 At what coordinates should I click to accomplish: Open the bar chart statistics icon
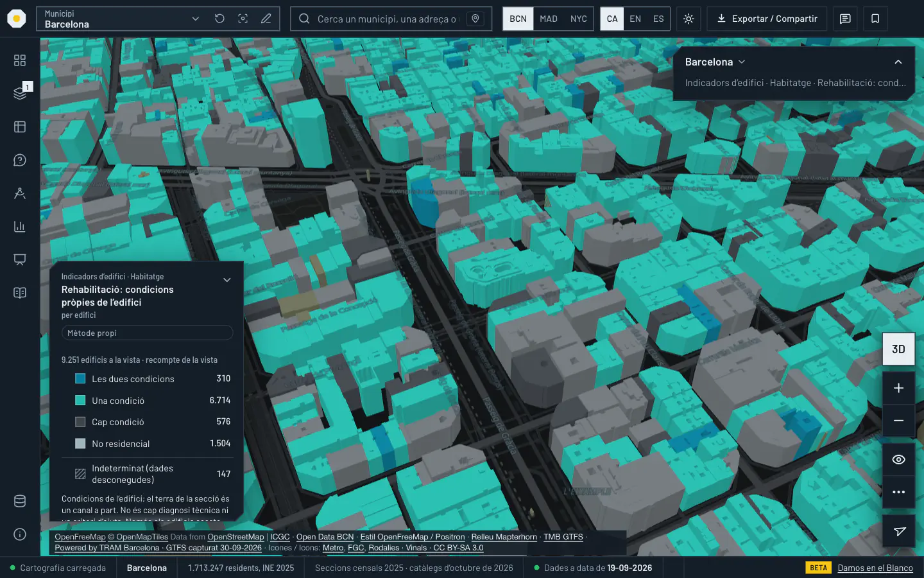[20, 226]
